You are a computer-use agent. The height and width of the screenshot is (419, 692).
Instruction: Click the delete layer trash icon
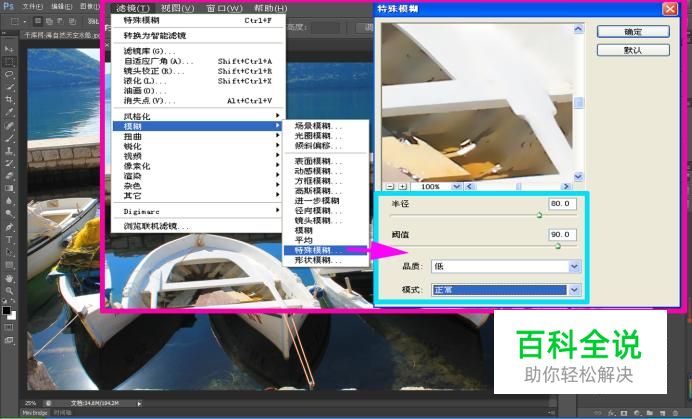(x=676, y=414)
